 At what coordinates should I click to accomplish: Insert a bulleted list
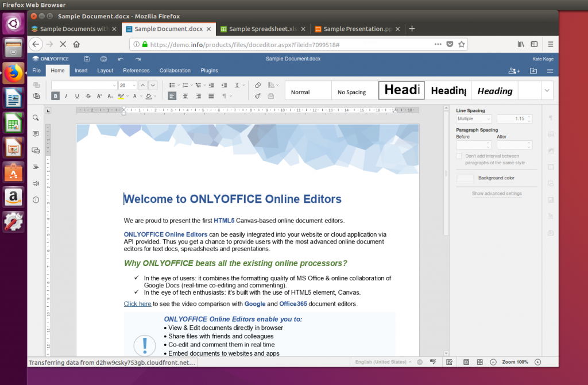[172, 85]
